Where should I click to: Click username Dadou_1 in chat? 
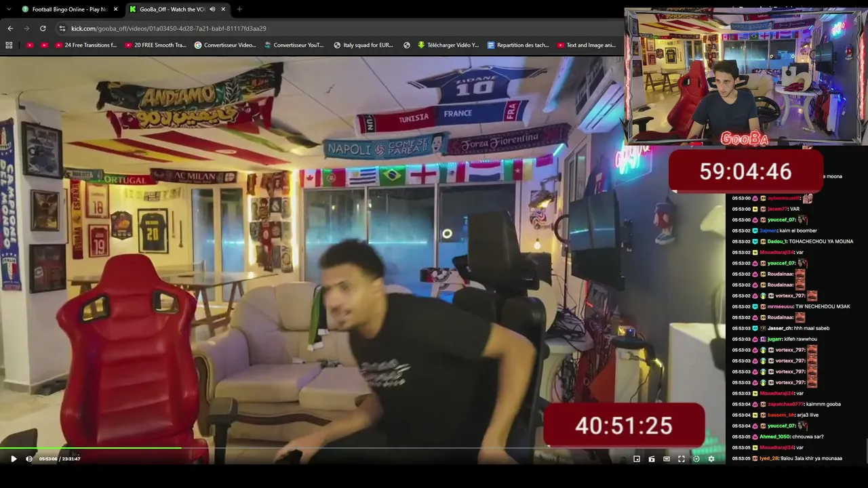[777, 241]
